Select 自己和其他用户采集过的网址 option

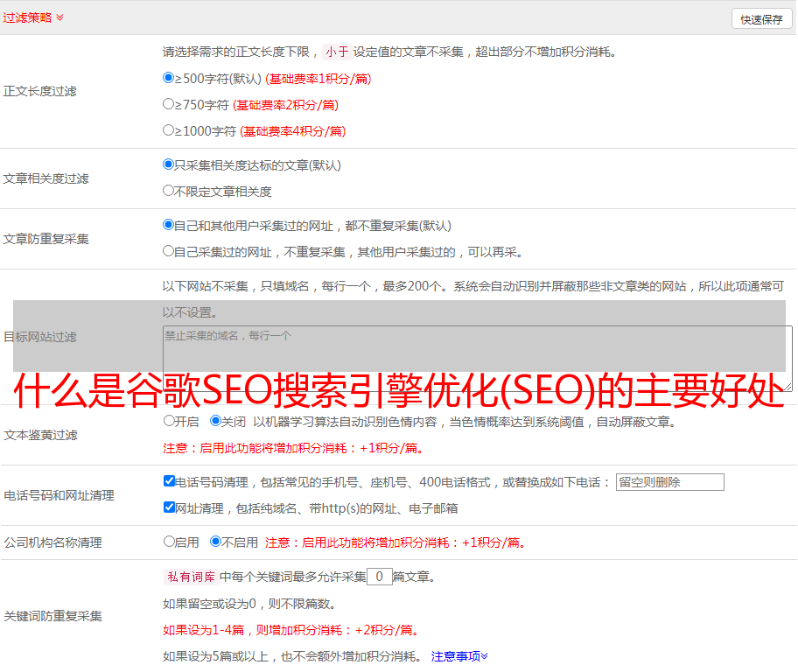pyautogui.click(x=169, y=225)
